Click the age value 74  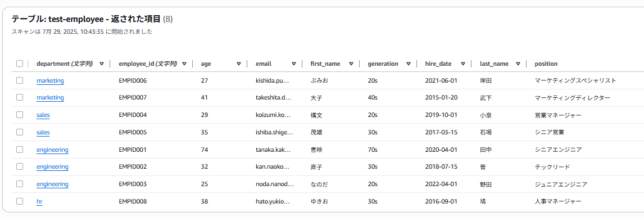point(204,150)
